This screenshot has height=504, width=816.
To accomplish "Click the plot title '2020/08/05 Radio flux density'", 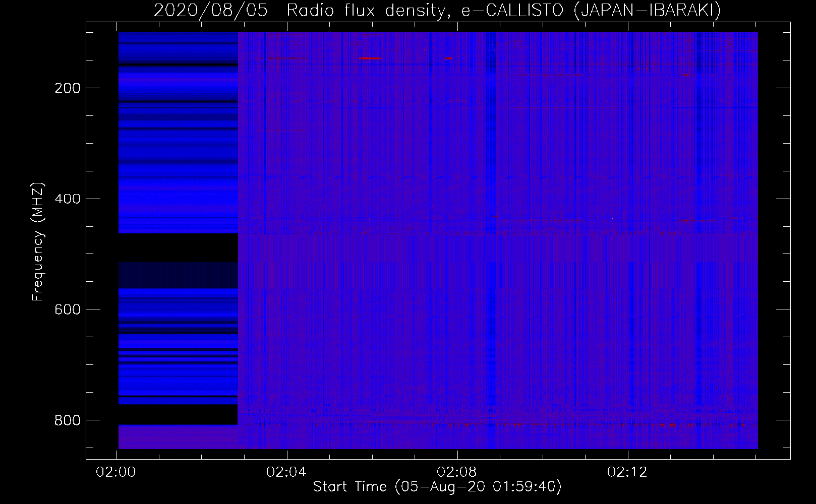I will pos(437,11).
